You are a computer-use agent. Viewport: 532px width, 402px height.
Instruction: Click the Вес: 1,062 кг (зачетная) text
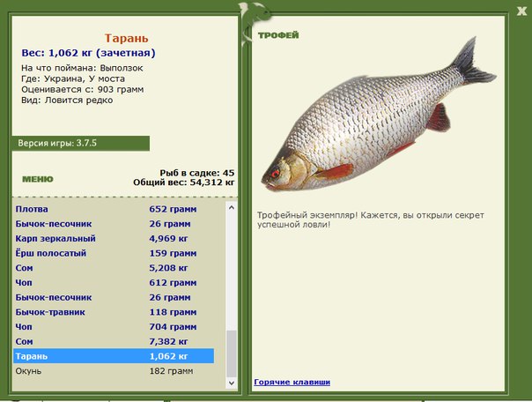click(x=88, y=53)
